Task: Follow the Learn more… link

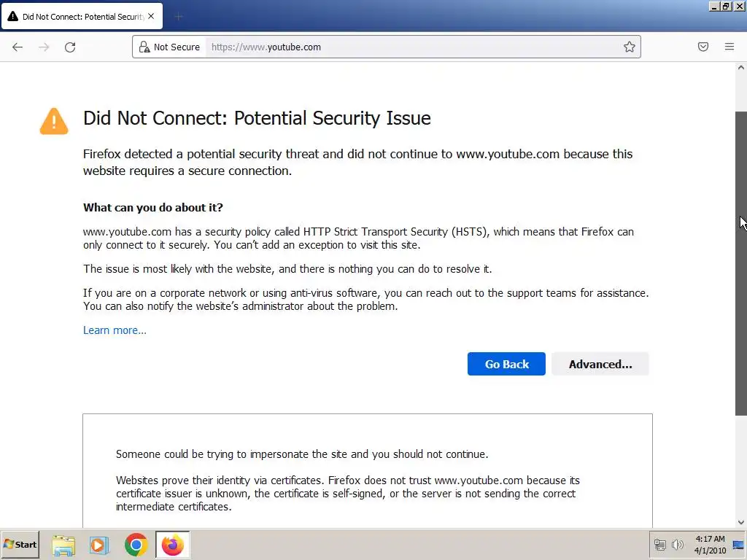Action: (x=115, y=330)
